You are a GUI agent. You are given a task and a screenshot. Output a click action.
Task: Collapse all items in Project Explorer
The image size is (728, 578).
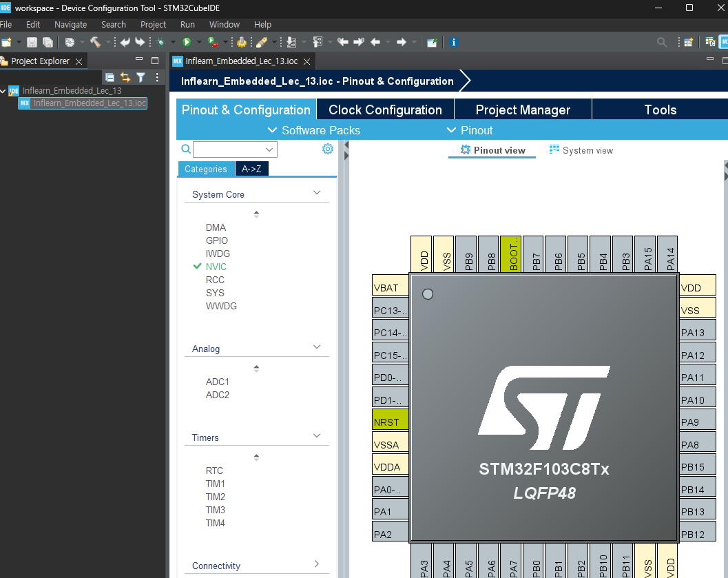point(110,77)
